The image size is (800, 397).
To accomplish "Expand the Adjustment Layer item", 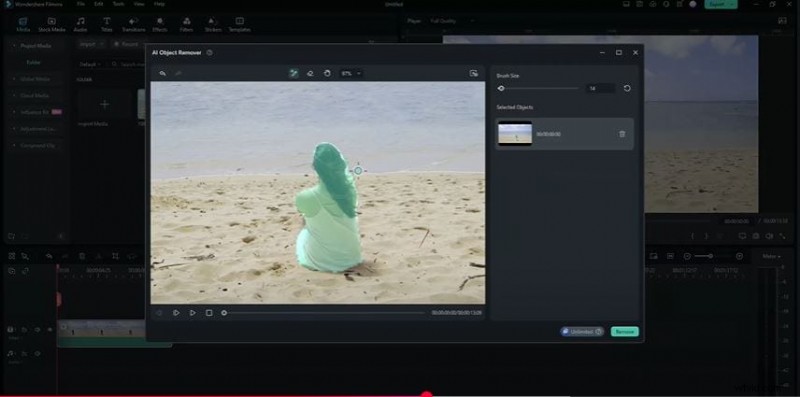I will click(x=14, y=129).
